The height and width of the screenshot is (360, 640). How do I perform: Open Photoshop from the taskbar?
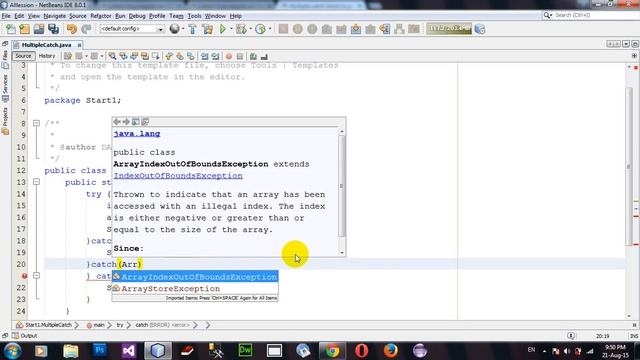100,351
